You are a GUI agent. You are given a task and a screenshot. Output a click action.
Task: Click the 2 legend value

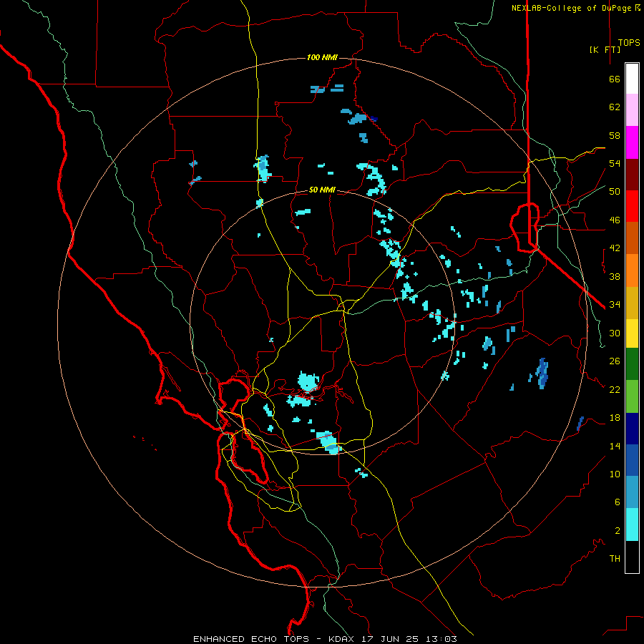coord(618,531)
